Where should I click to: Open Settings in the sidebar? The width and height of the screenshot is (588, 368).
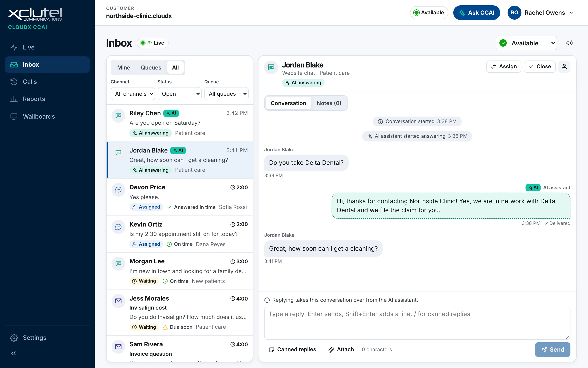pos(47,338)
